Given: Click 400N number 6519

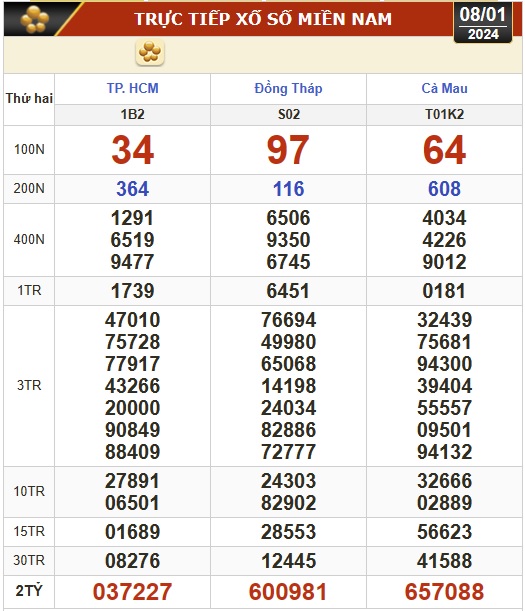Looking at the screenshot, I should click(133, 240).
